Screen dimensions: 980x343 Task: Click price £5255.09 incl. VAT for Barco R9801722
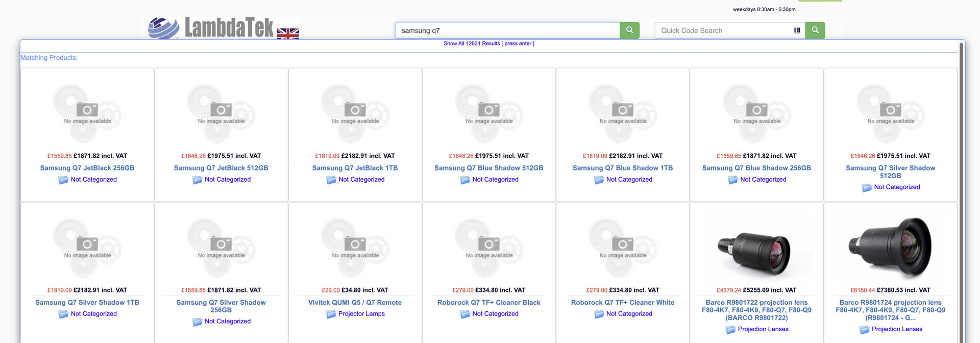(x=770, y=290)
